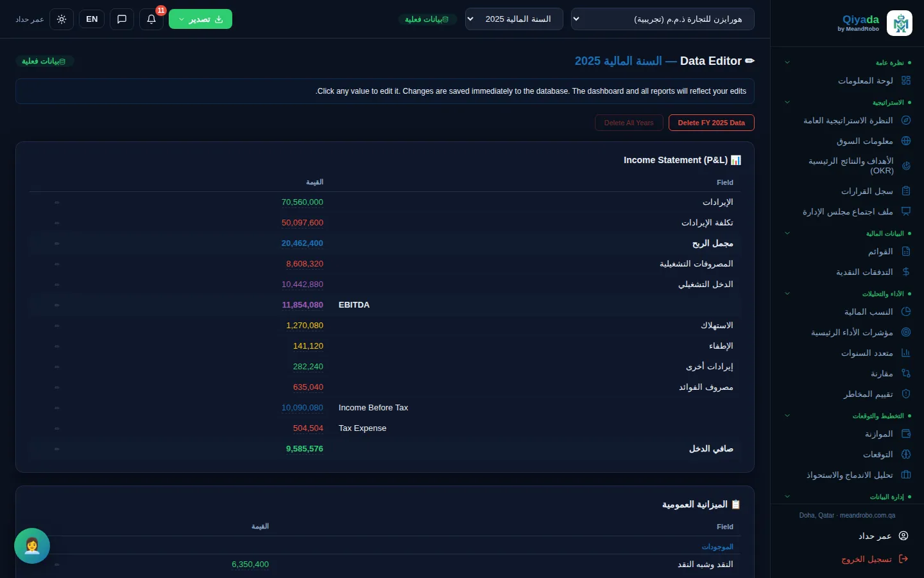Open the compare icon for مقارنة

point(906,373)
